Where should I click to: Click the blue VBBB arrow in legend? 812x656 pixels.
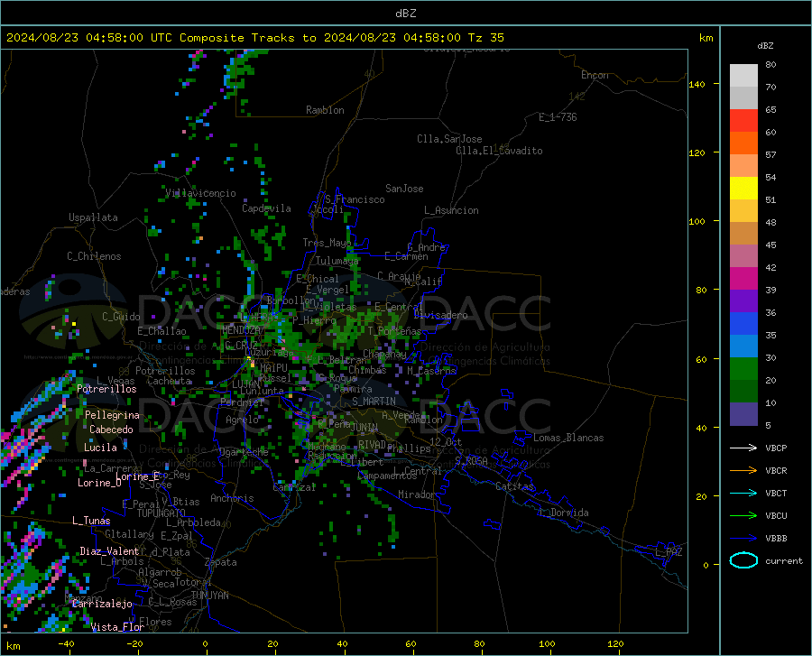pos(743,539)
